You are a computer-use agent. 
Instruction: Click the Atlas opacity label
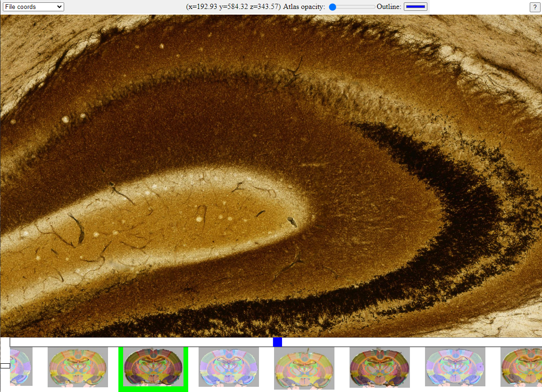(x=304, y=7)
